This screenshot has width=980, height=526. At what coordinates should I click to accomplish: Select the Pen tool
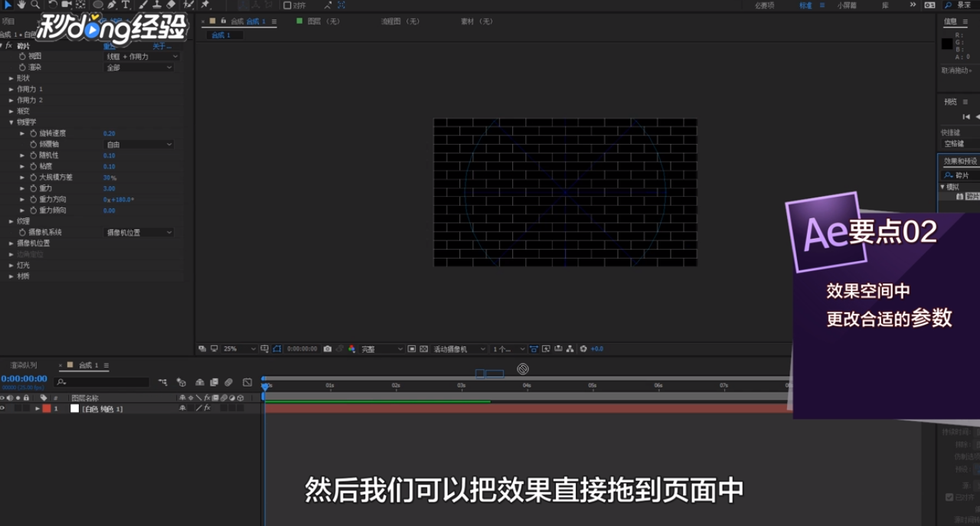click(113, 5)
